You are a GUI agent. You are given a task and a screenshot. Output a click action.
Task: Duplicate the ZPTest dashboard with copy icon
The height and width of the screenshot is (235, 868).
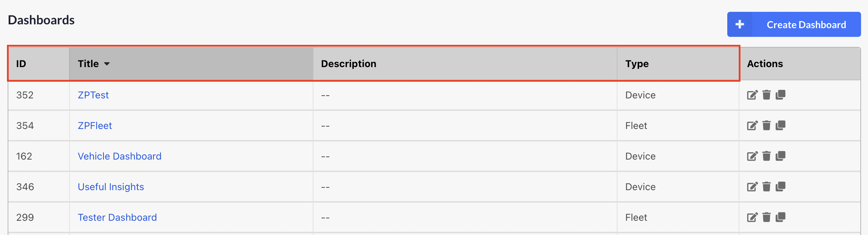(780, 95)
